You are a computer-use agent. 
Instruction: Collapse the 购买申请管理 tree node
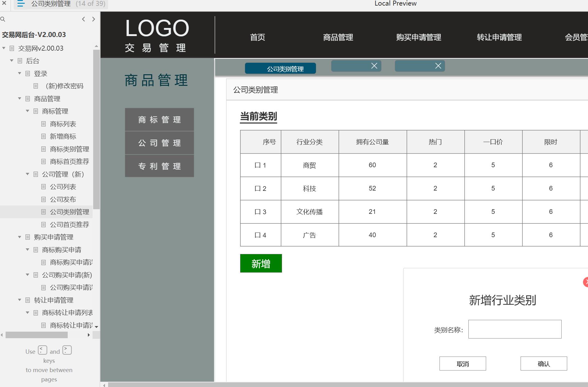point(20,237)
